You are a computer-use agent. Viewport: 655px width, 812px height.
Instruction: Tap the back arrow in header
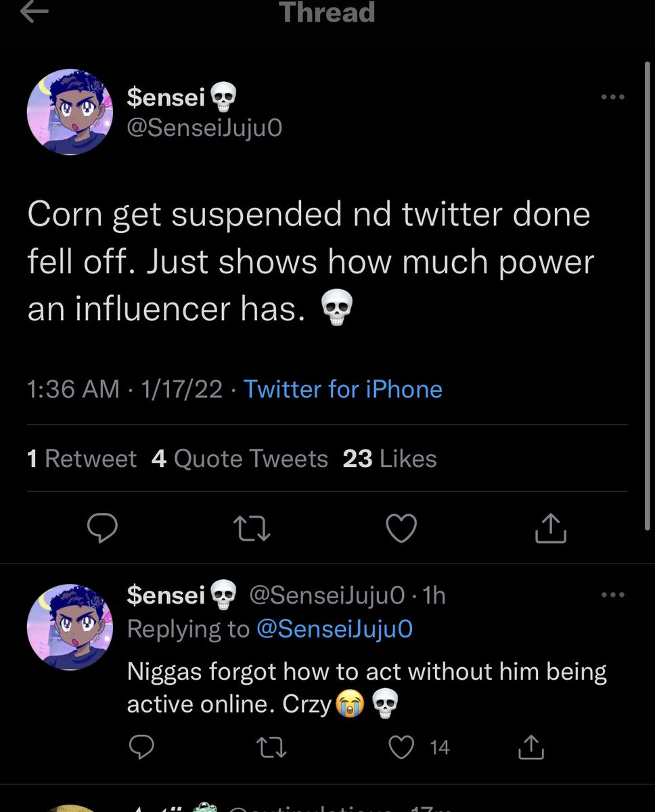click(x=34, y=12)
